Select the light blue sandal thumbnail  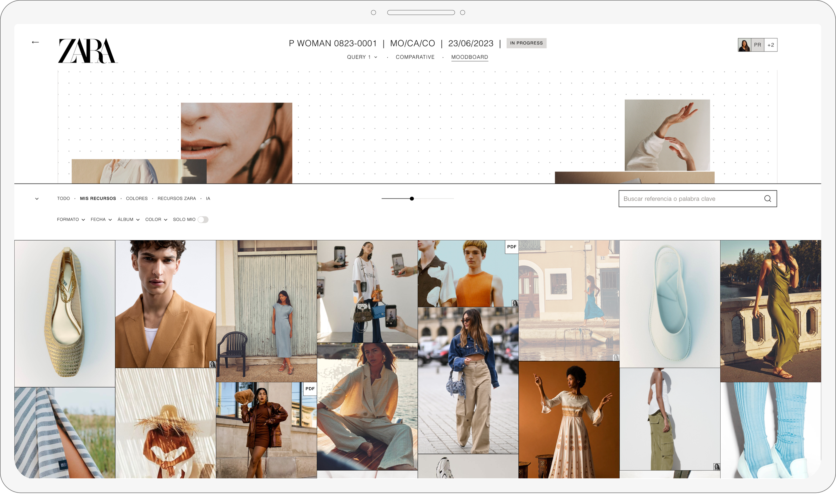[670, 304]
